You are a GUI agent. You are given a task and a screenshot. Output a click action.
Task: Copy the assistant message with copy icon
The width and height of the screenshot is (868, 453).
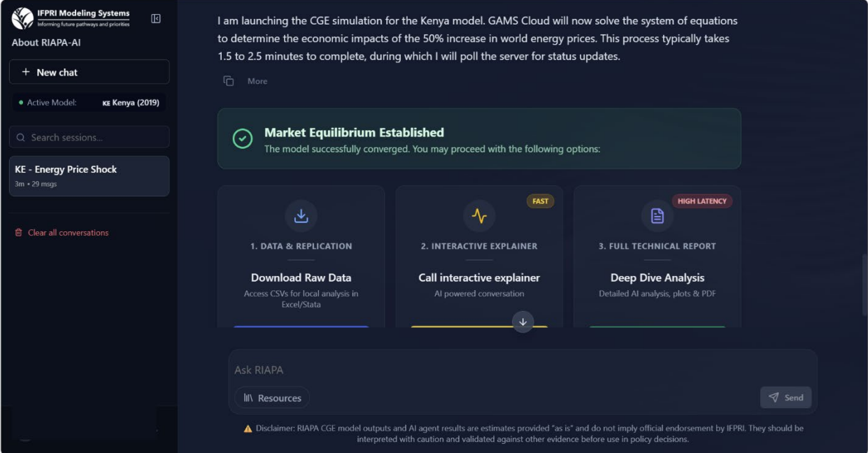coord(229,81)
